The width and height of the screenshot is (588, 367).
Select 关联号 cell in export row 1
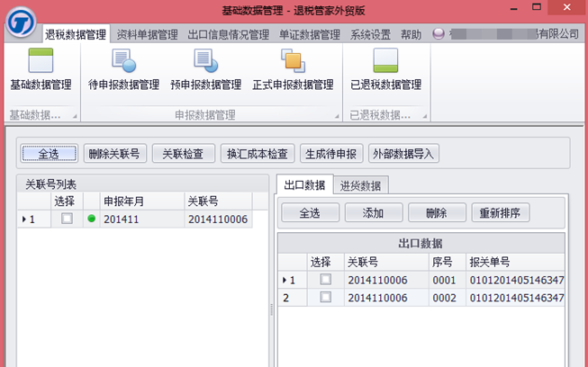386,280
